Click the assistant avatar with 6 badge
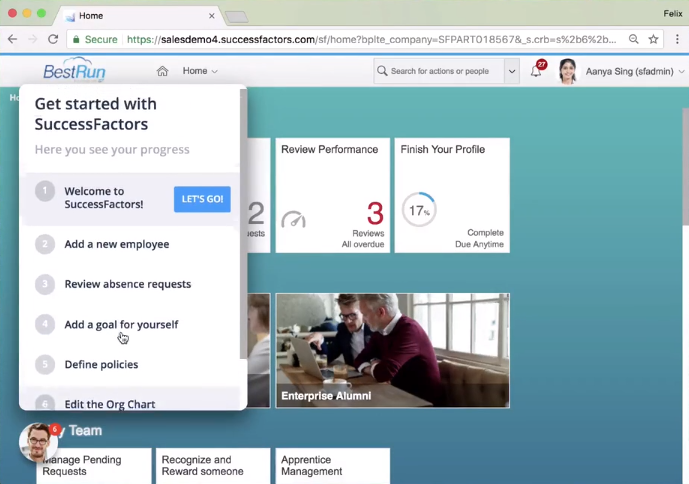This screenshot has height=484, width=689. pos(38,442)
